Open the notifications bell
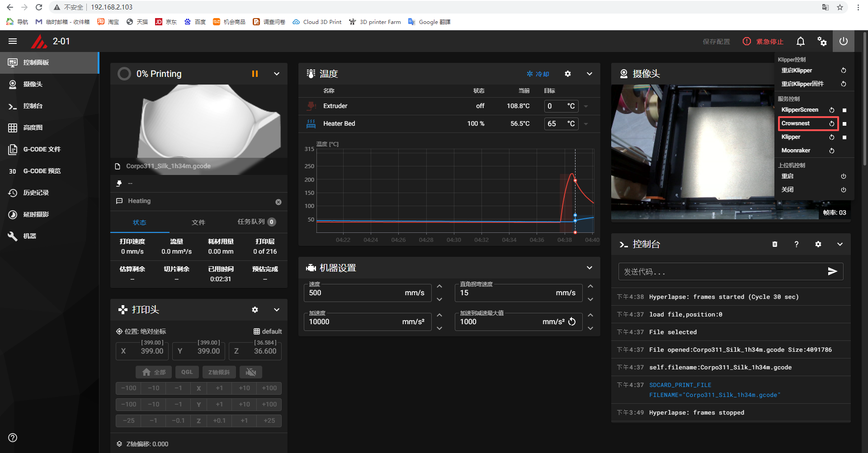Viewport: 868px width, 453px height. point(800,41)
